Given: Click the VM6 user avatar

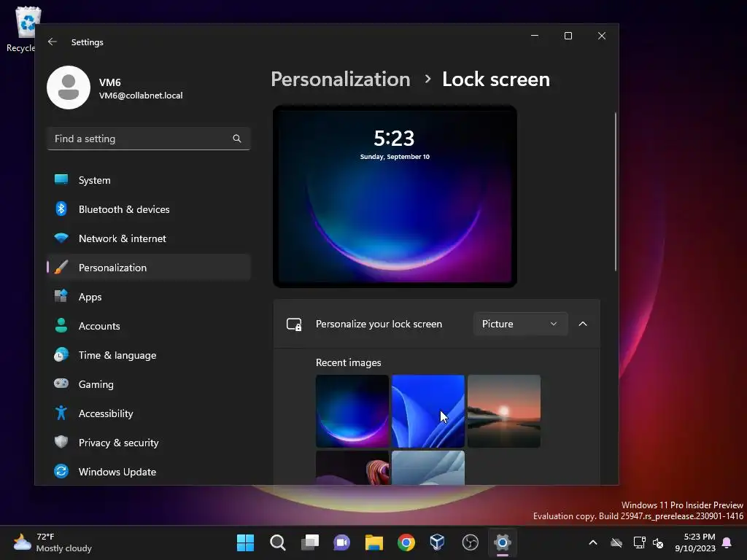Looking at the screenshot, I should point(69,87).
